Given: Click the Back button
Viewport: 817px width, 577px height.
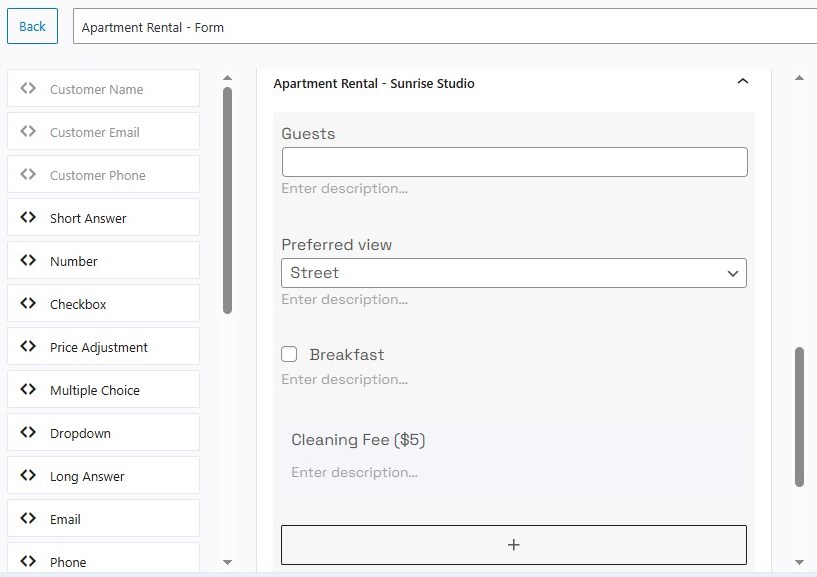Looking at the screenshot, I should (31, 25).
